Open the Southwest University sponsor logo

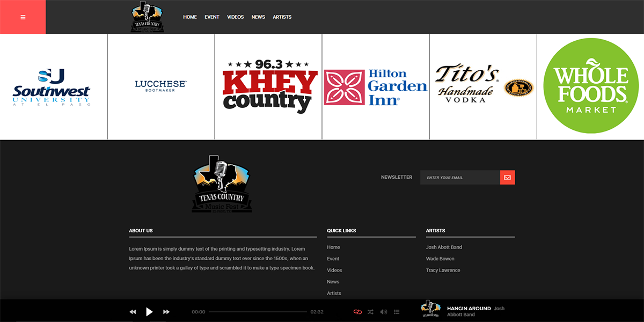(x=52, y=87)
